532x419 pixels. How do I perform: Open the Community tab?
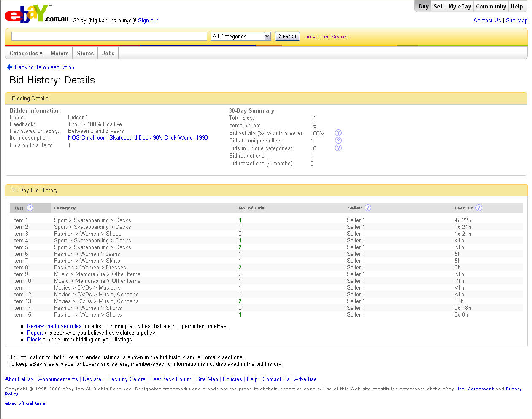tap(491, 6)
